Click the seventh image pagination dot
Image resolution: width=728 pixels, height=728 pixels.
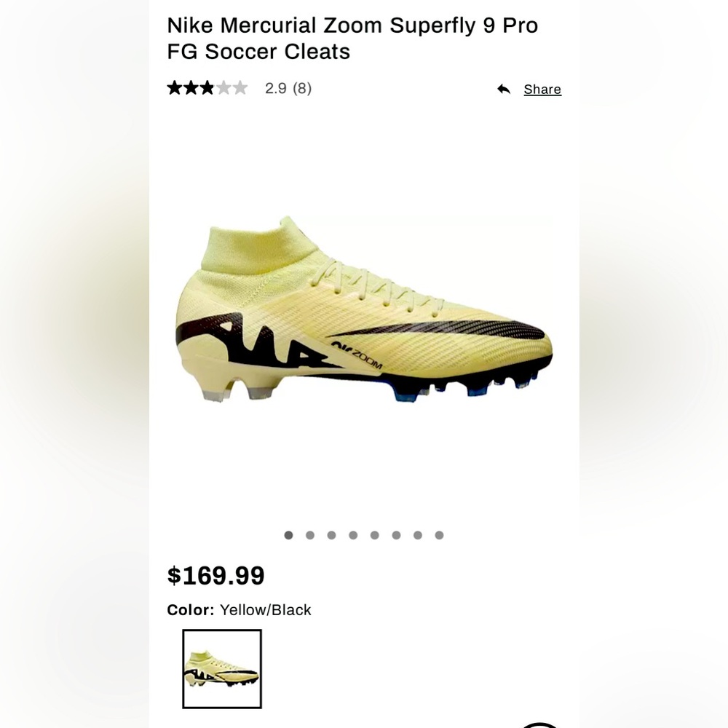coord(417,535)
